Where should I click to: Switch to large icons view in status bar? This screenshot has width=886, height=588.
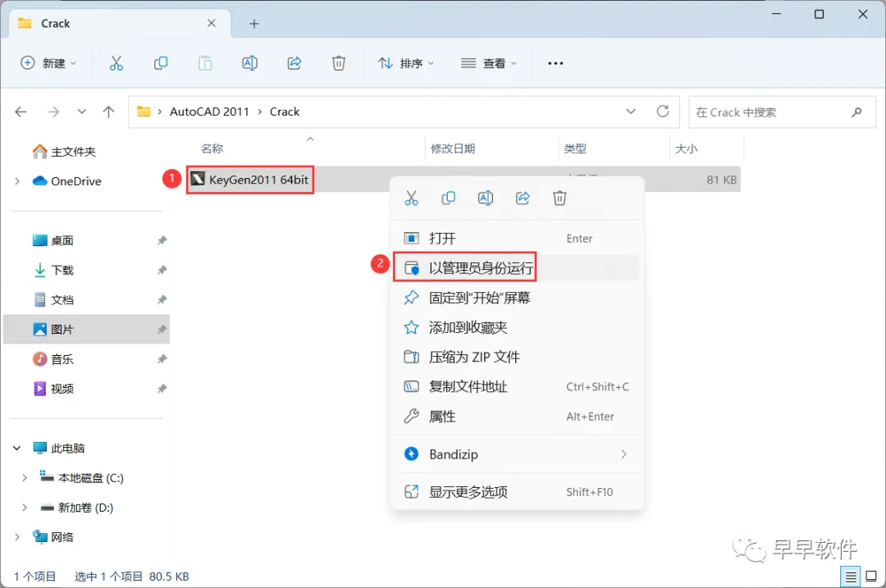point(871,577)
